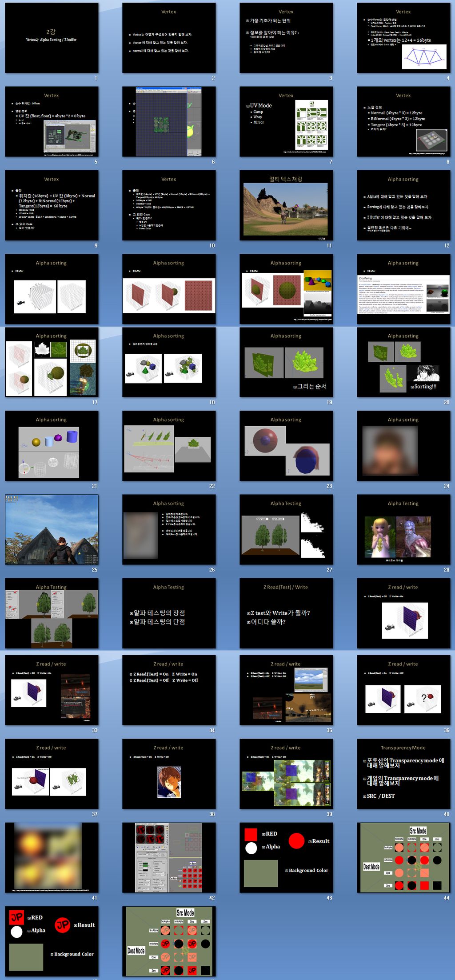Open slide 26 with blurred image and bullets
The height and width of the screenshot is (980, 455).
pyautogui.click(x=169, y=530)
